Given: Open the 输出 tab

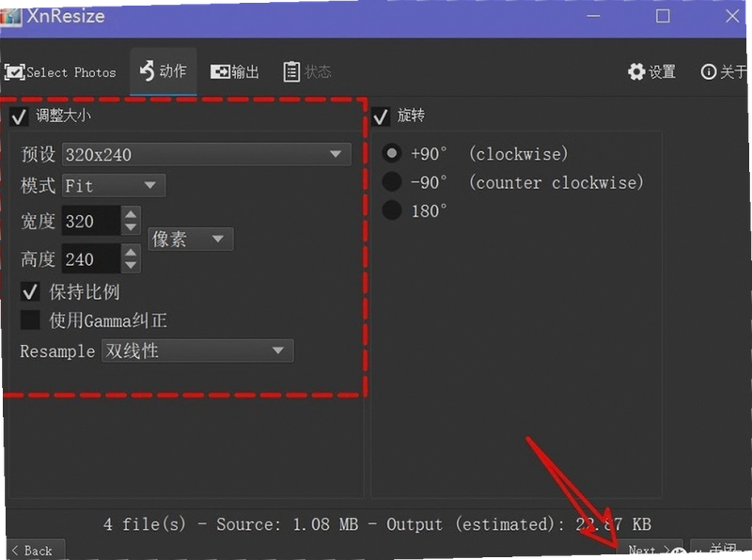Looking at the screenshot, I should click(x=234, y=72).
